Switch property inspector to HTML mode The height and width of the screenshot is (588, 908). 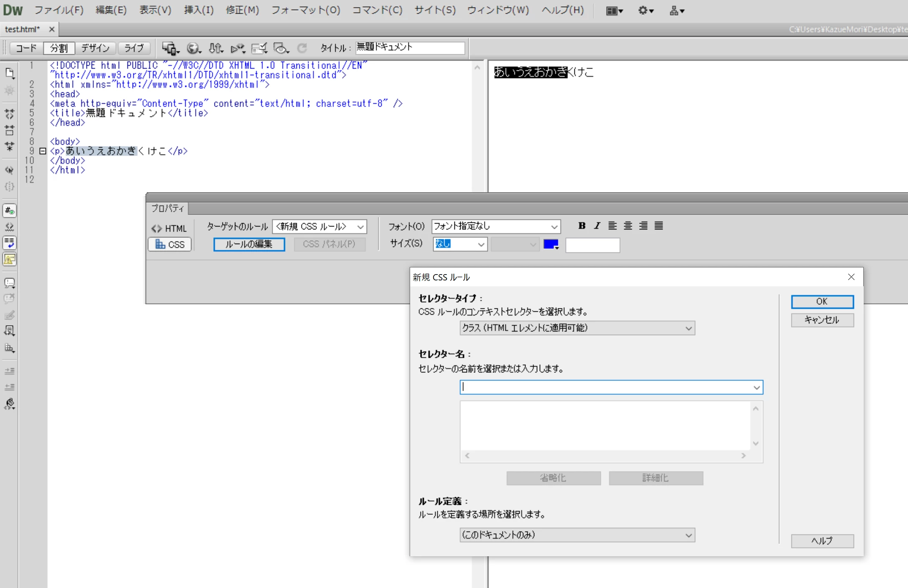pos(169,229)
